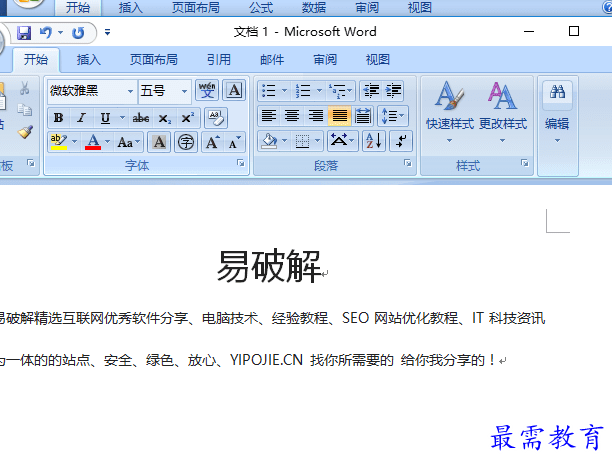The height and width of the screenshot is (469, 612).
Task: Toggle Italic formatting
Action: pyautogui.click(x=81, y=118)
